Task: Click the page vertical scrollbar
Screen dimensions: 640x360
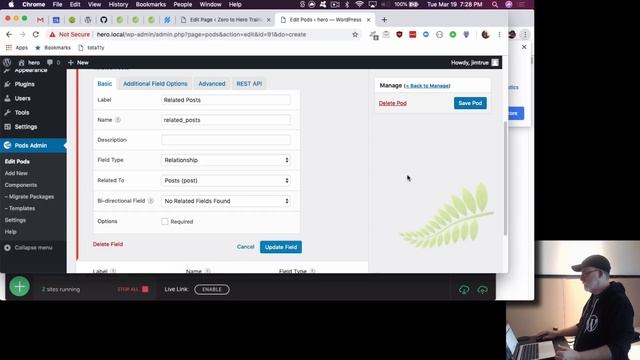Action: [505, 178]
